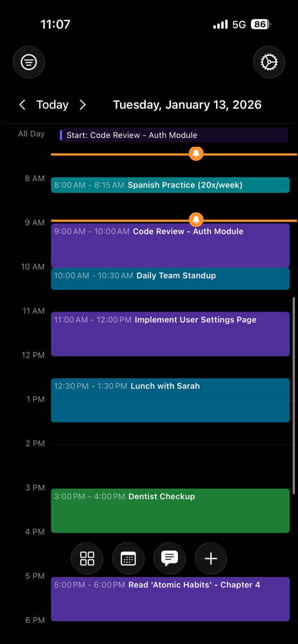Open the chat assistant icon
Screen dimensions: 298x644
point(170,558)
